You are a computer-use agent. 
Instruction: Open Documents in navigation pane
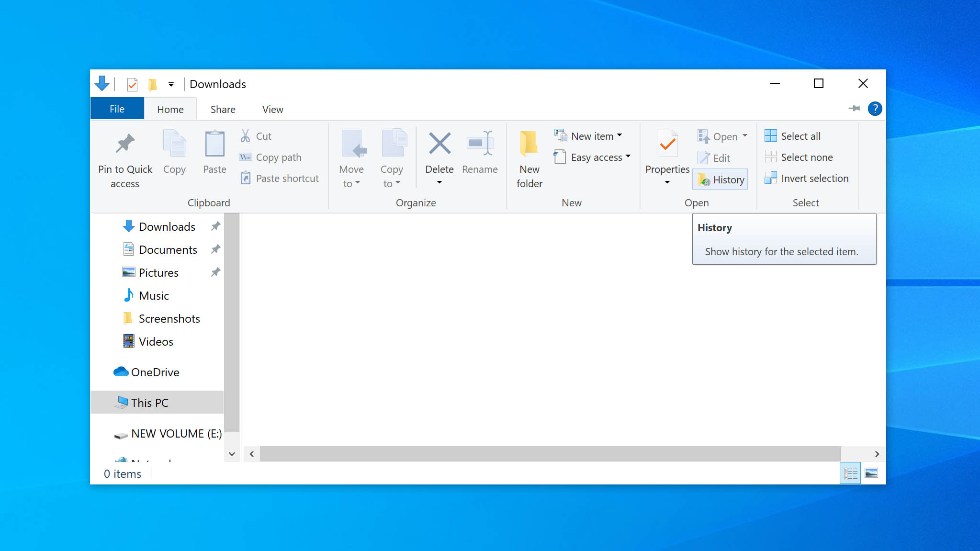pos(168,249)
